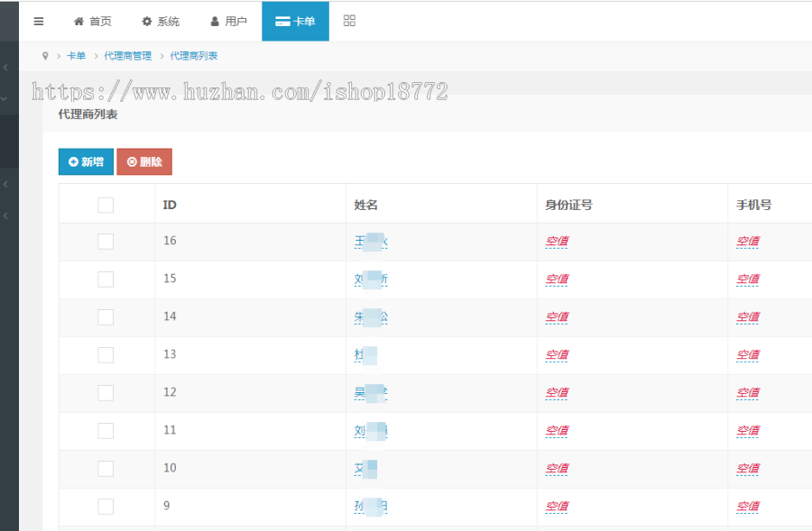The height and width of the screenshot is (531, 812).
Task: Edit 身份证号 空值 in row 16
Action: click(x=557, y=242)
